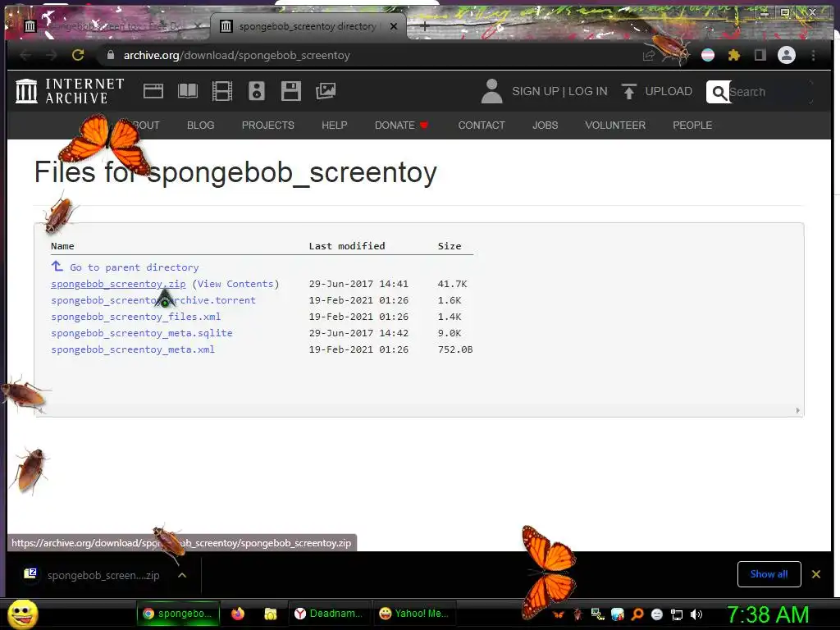
Task: Close the downloads bar
Action: pyautogui.click(x=816, y=574)
